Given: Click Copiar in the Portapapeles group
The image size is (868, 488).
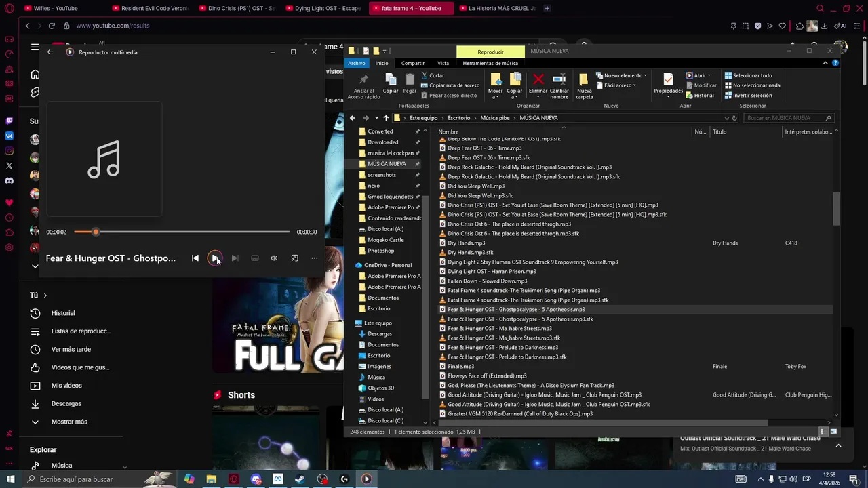Looking at the screenshot, I should [x=391, y=83].
